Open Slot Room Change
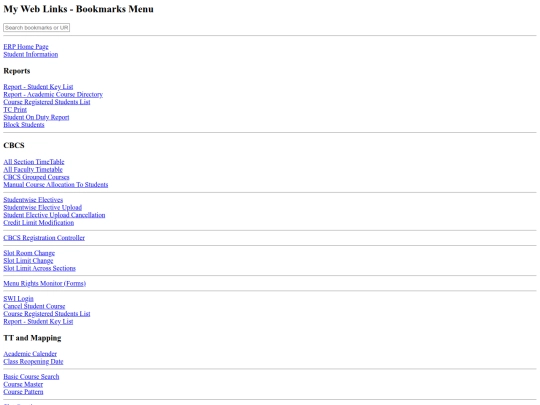Viewport: 540px width, 405px height. (29, 253)
